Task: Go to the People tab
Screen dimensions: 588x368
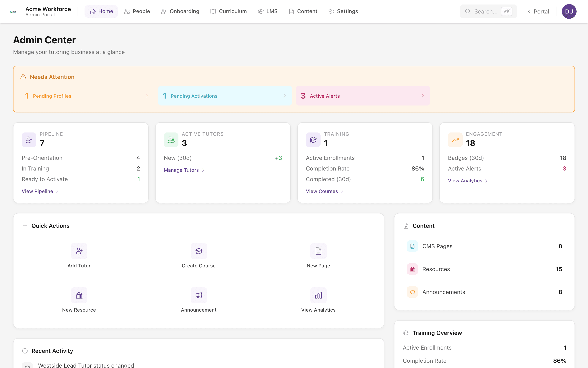Action: pyautogui.click(x=137, y=11)
